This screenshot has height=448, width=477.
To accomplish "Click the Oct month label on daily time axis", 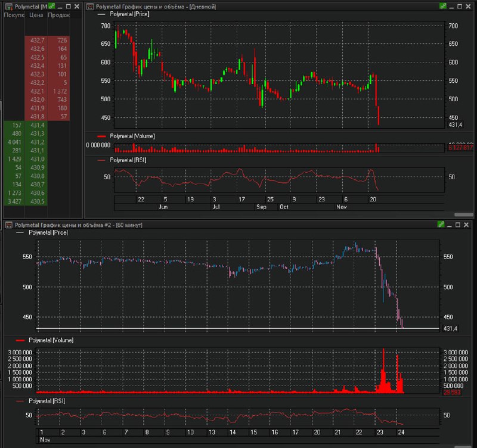I will [x=284, y=207].
